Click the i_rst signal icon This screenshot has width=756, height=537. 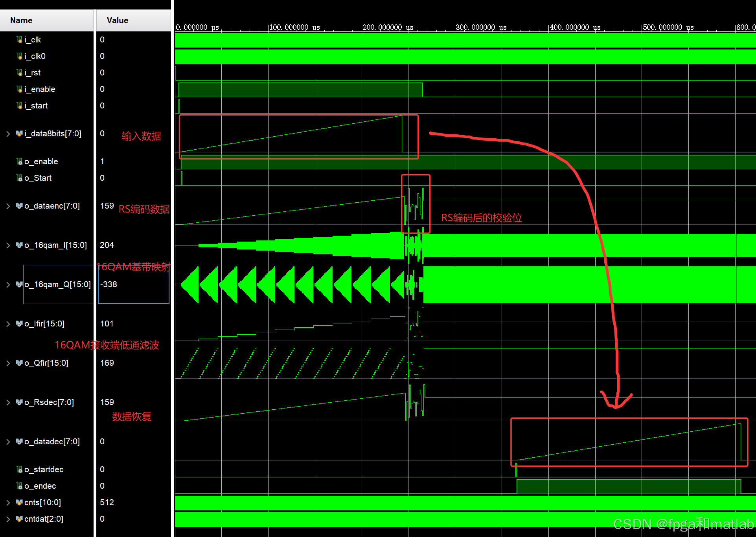pos(19,73)
